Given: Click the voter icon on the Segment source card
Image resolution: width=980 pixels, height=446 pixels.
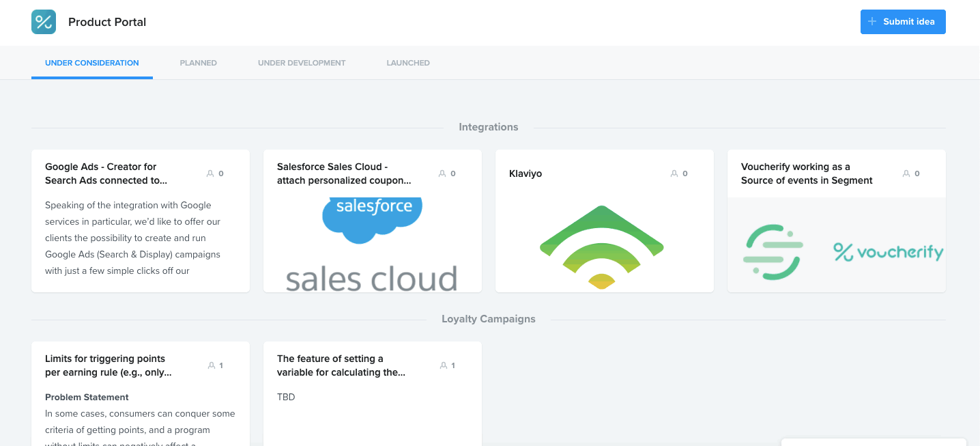Looking at the screenshot, I should click(906, 173).
